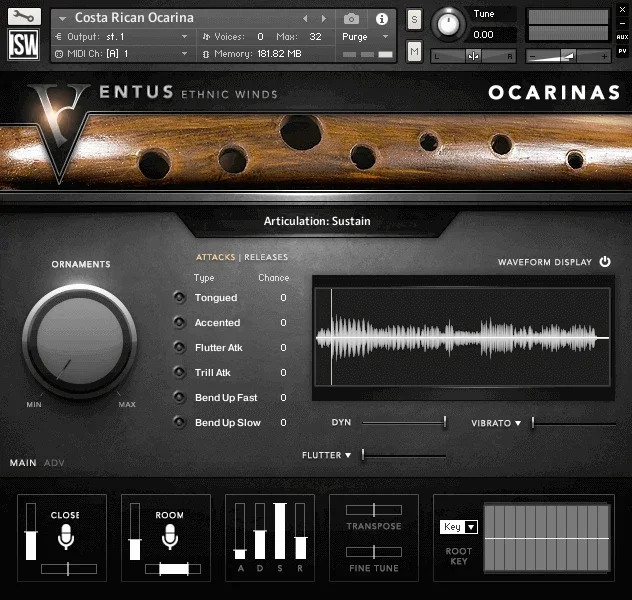Screen dimensions: 632x600
Task: Click the Transpose slider
Action: [374, 510]
